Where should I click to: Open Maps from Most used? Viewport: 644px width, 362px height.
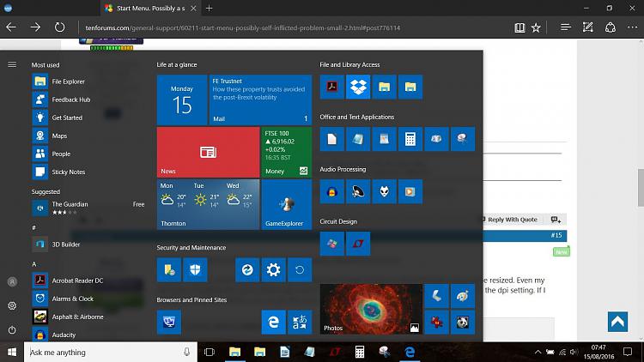88,136
